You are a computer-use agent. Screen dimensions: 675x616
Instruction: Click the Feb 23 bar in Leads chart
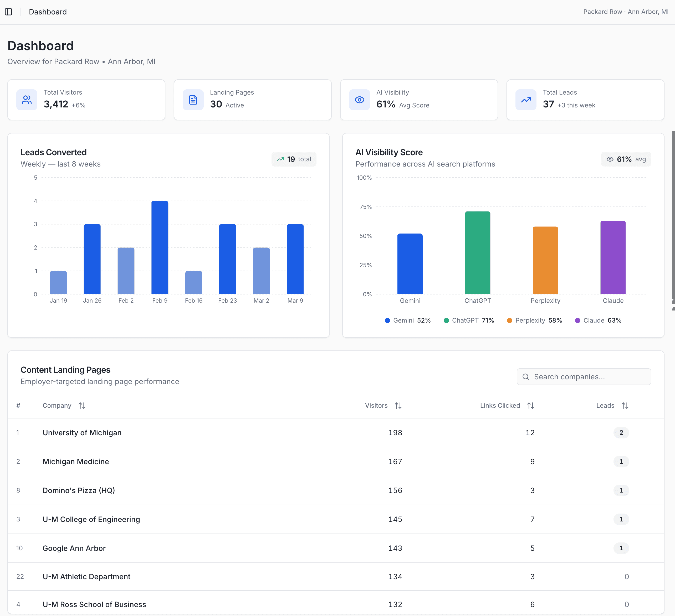click(x=227, y=259)
